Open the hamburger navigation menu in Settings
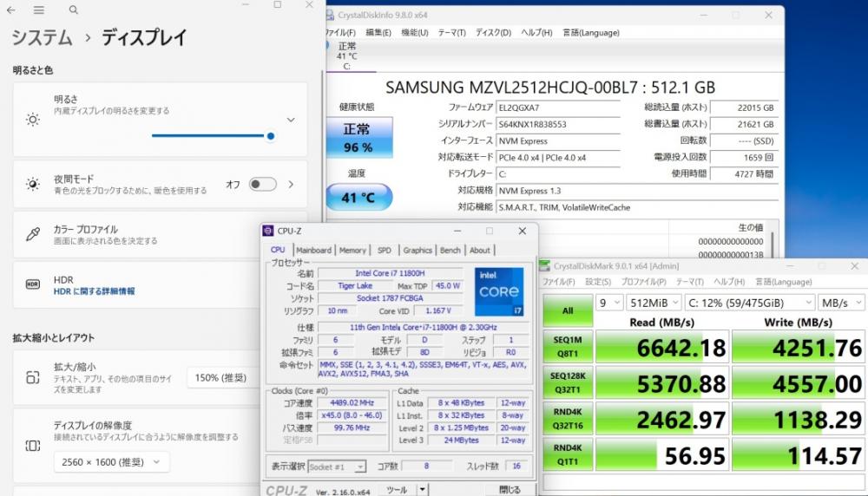 (x=39, y=10)
